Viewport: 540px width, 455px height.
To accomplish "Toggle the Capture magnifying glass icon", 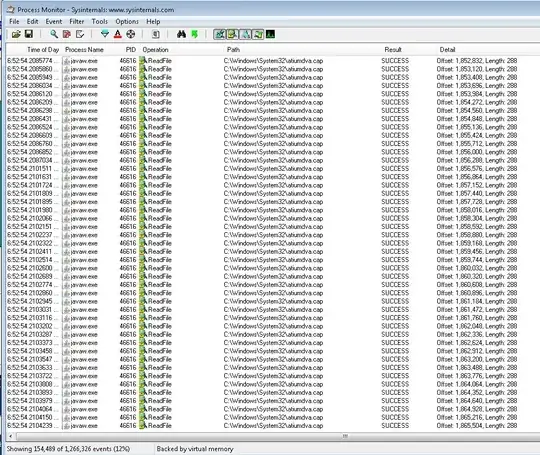I will point(54,34).
